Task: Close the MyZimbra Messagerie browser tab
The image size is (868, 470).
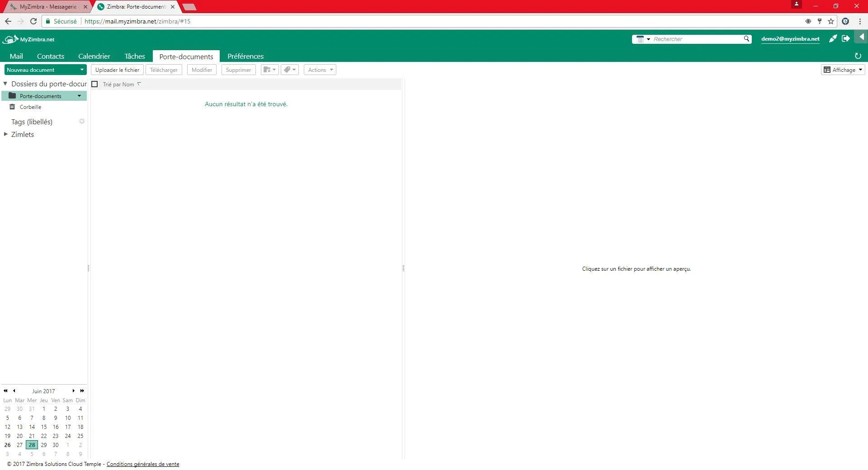Action: [85, 7]
